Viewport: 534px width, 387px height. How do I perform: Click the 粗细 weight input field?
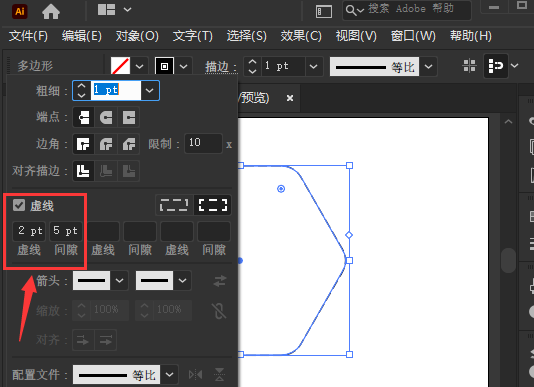click(x=116, y=90)
